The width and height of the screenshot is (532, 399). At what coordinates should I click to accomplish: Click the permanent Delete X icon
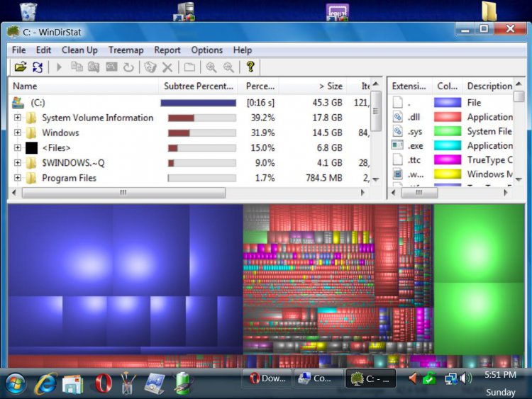pyautogui.click(x=167, y=67)
